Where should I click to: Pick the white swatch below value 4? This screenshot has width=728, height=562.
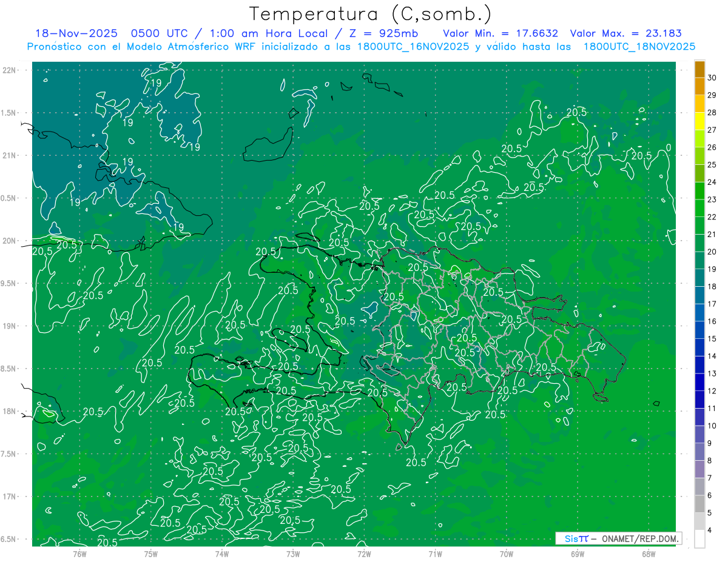pyautogui.click(x=699, y=539)
